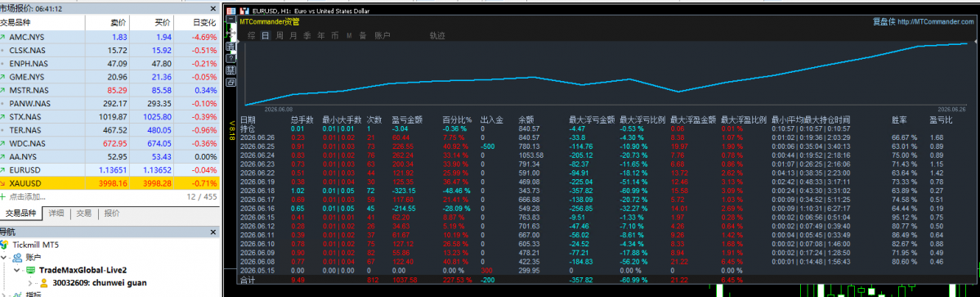Click the overlapping windows icon on the side strip
The image size is (980, 297).
pyautogui.click(x=230, y=82)
